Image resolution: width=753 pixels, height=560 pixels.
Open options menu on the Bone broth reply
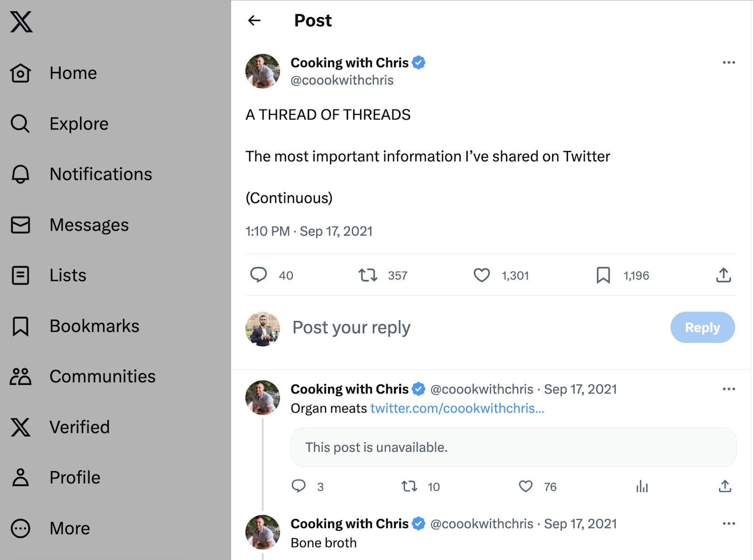728,523
